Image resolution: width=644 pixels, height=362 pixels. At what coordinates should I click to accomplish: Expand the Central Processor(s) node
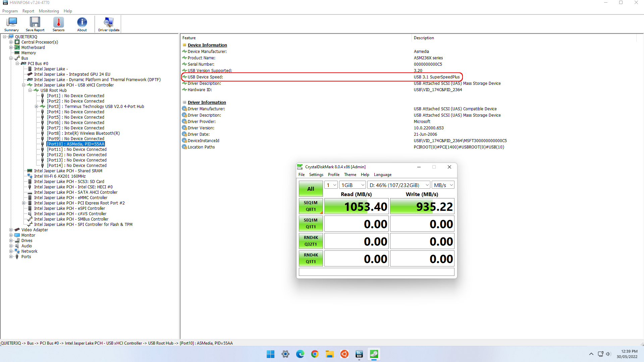pos(11,42)
